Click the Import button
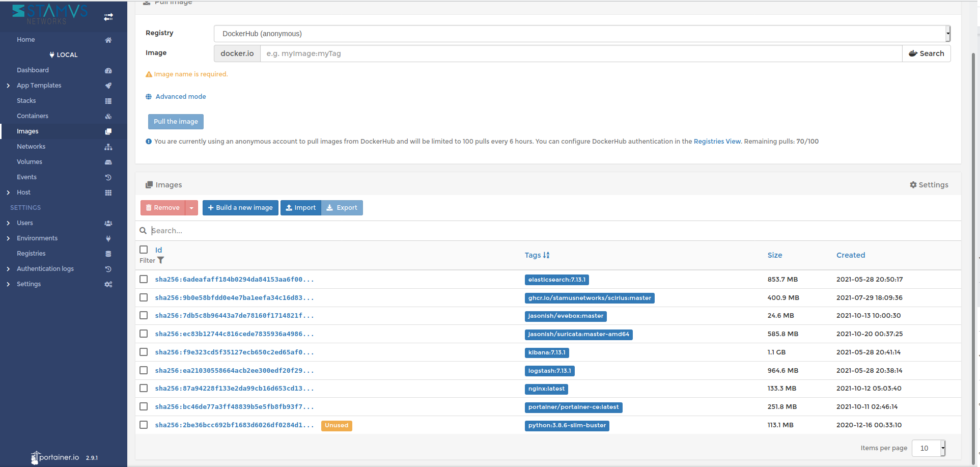This screenshot has width=980, height=467. (x=301, y=208)
